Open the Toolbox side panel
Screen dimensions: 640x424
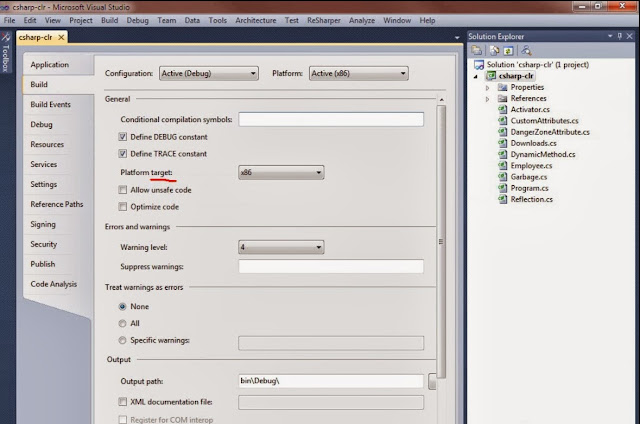[5, 52]
